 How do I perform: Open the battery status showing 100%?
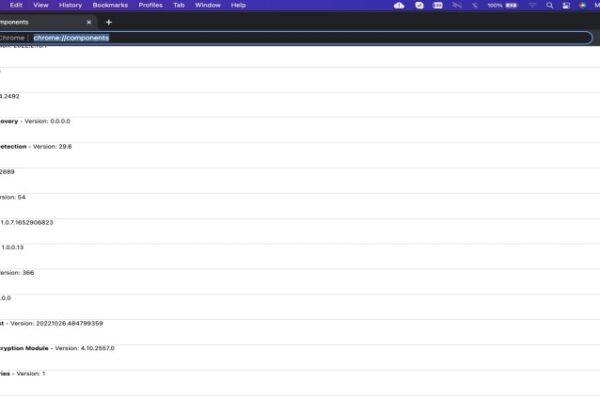pos(502,5)
